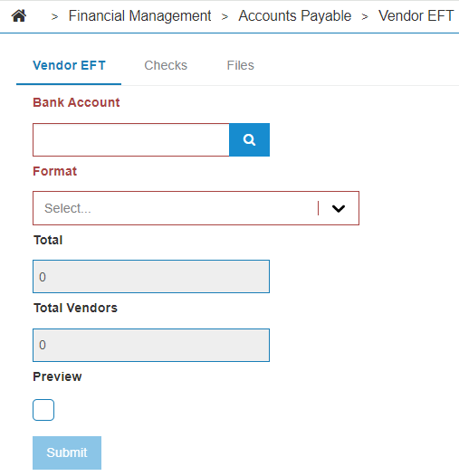Click the Total amount field
The image size is (459, 476).
point(151,277)
